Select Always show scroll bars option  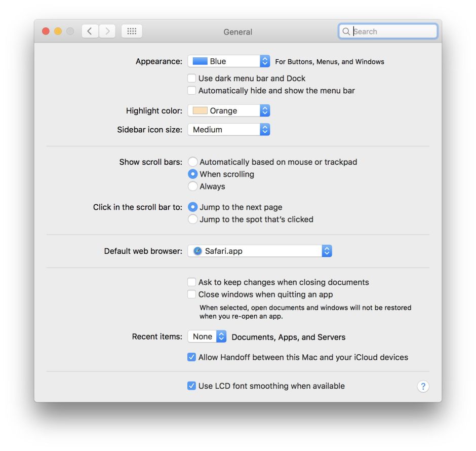coord(193,186)
